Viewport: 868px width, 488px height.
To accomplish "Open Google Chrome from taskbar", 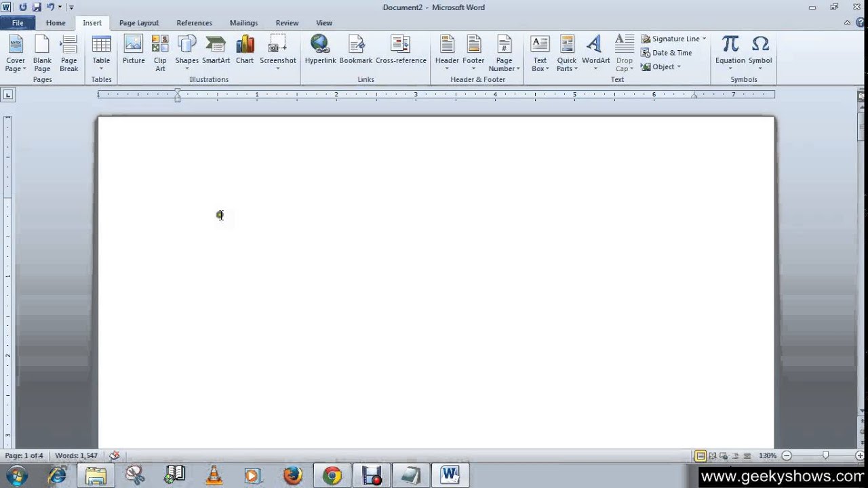I will coord(332,475).
